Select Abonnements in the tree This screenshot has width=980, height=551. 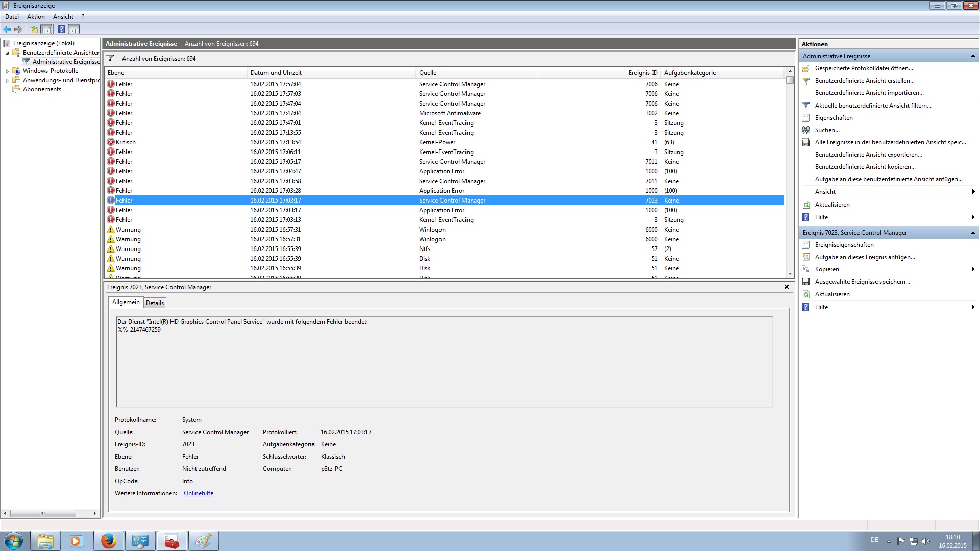[42, 89]
